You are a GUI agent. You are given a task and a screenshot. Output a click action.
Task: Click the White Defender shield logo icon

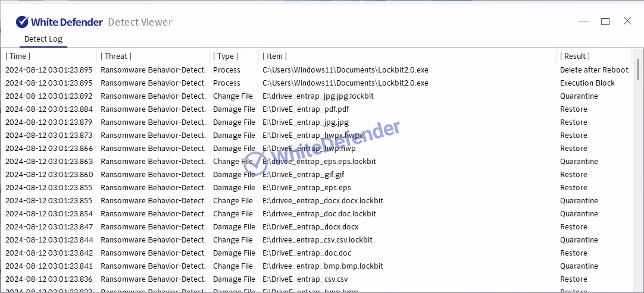[22, 22]
